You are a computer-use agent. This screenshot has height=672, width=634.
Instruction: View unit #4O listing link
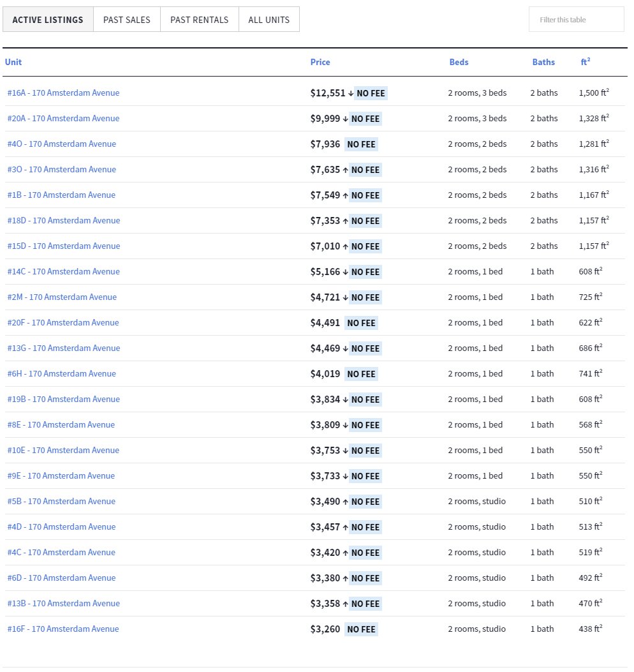point(62,144)
